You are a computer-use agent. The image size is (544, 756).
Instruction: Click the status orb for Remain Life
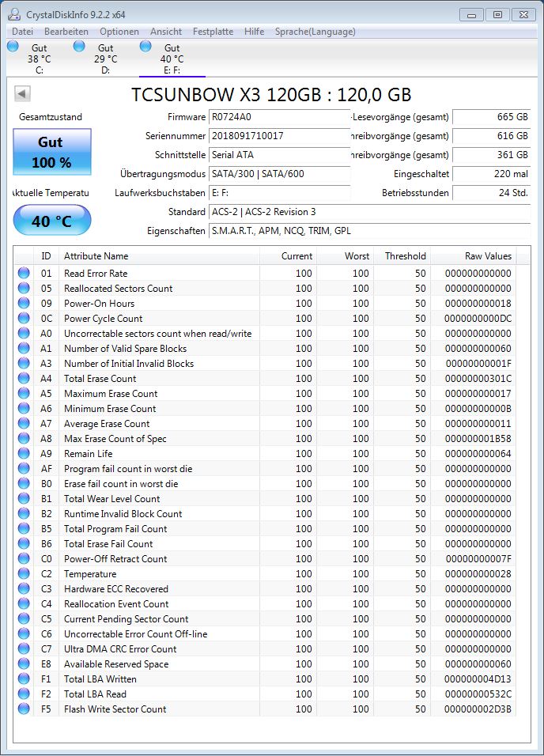(24, 453)
